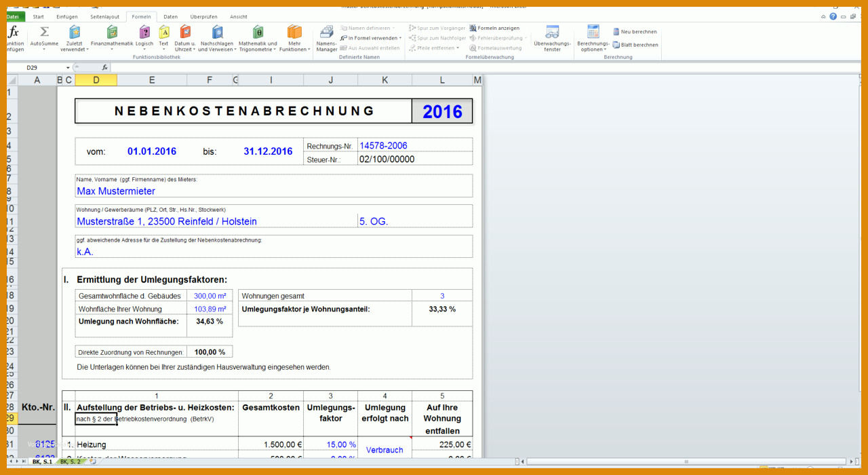Select the address cell Musterstraße 1, 23500 Reinfeld

click(216, 221)
